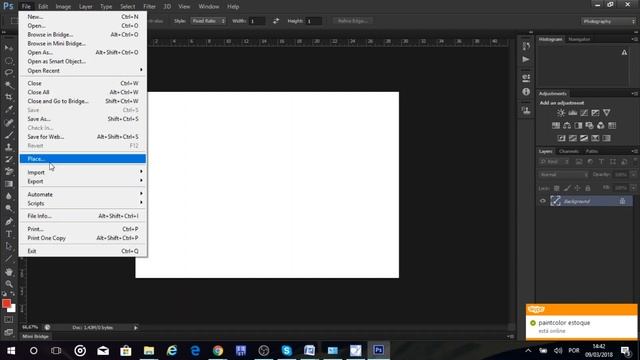The width and height of the screenshot is (640, 360).
Task: Select the Brush tool
Action: (9, 135)
